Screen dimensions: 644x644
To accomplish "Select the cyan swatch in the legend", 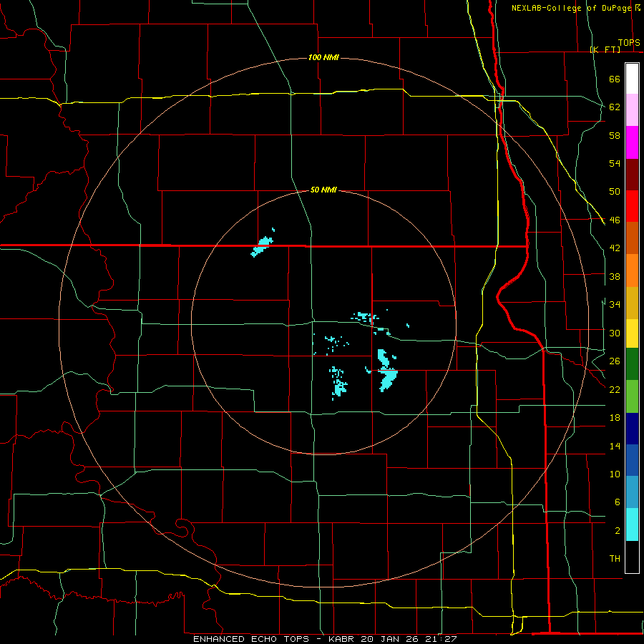I will click(632, 525).
